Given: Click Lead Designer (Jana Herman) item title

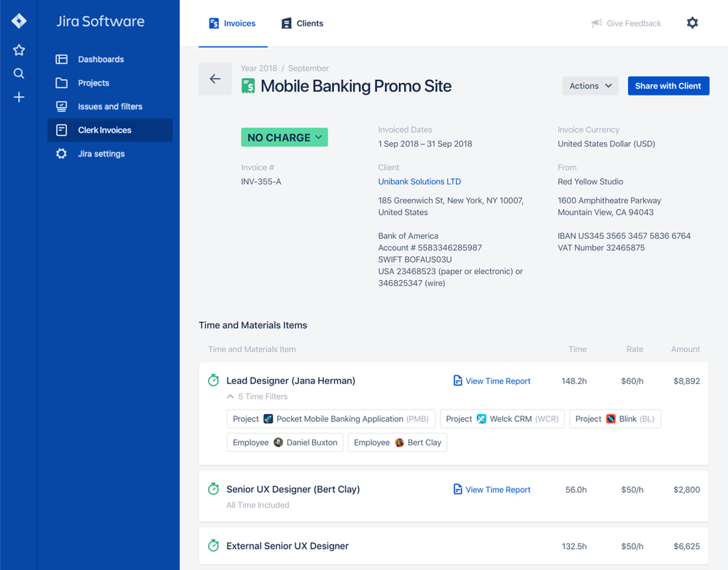Looking at the screenshot, I should click(x=290, y=380).
